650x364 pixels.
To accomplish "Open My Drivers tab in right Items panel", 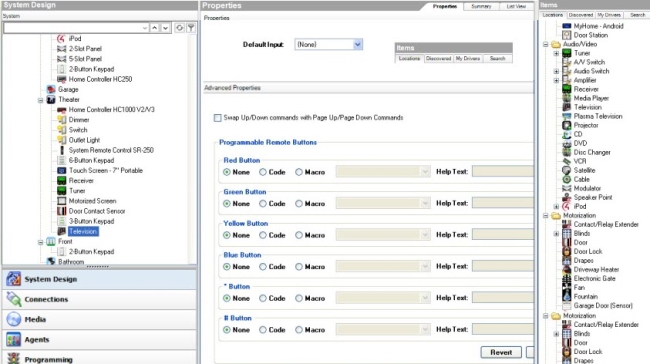I will point(609,15).
